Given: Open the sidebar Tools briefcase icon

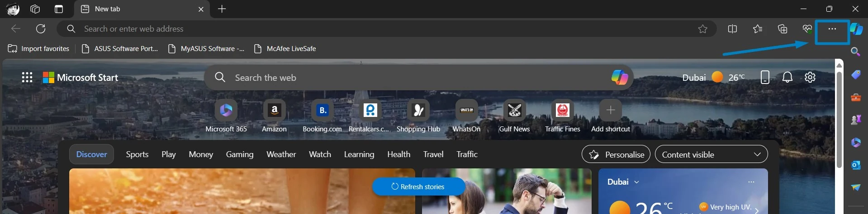Looking at the screenshot, I should [856, 97].
